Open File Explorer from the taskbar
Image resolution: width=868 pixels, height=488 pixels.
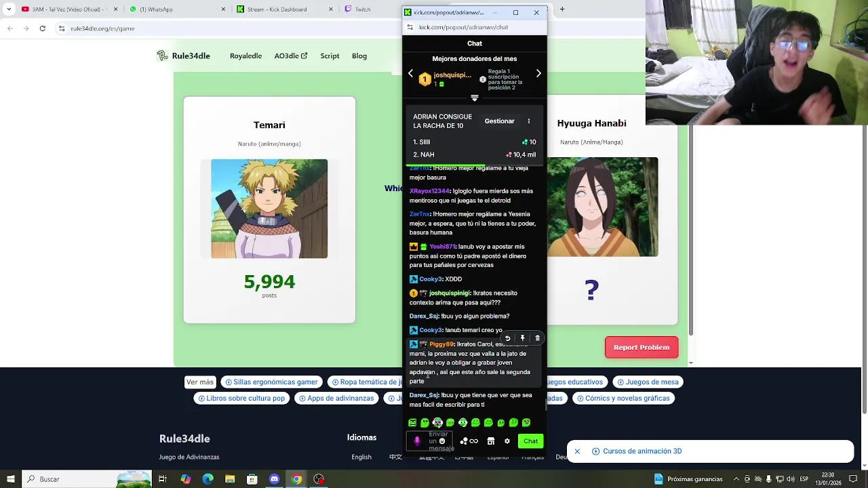click(230, 479)
